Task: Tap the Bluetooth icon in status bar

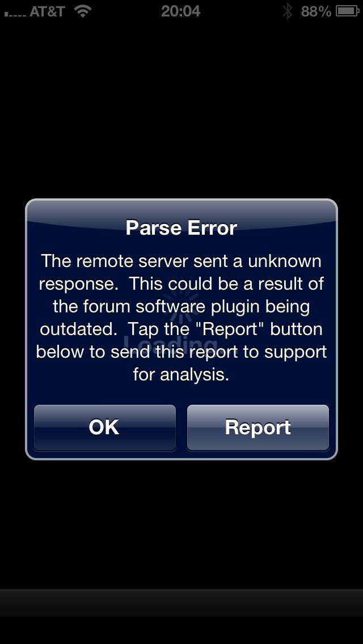Action: (x=288, y=11)
